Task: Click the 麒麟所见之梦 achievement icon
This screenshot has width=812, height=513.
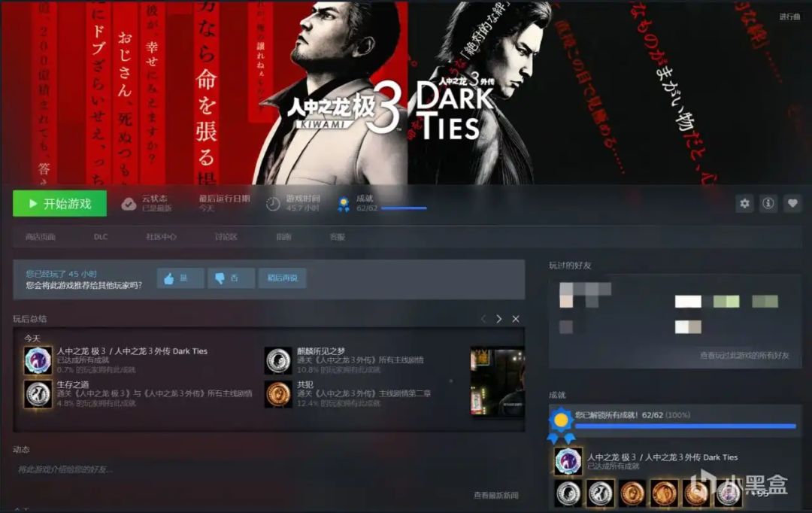Action: [x=278, y=360]
